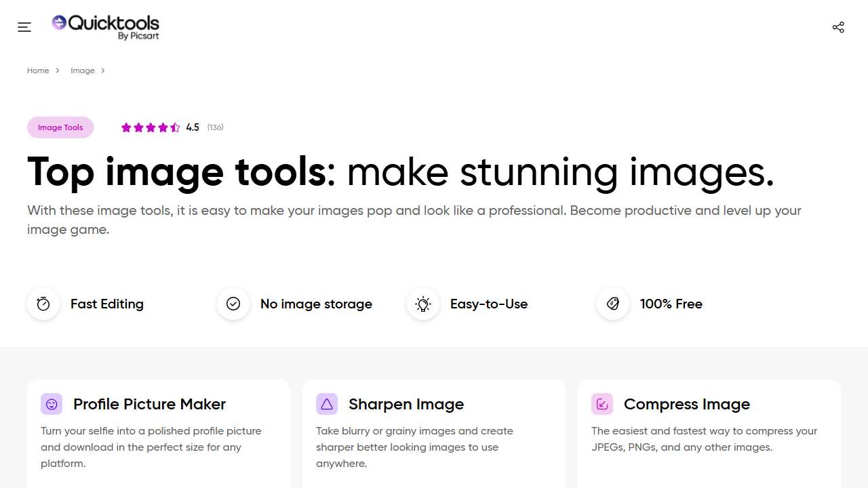Click the purple star rating
The height and width of the screenshot is (488, 868).
click(150, 127)
